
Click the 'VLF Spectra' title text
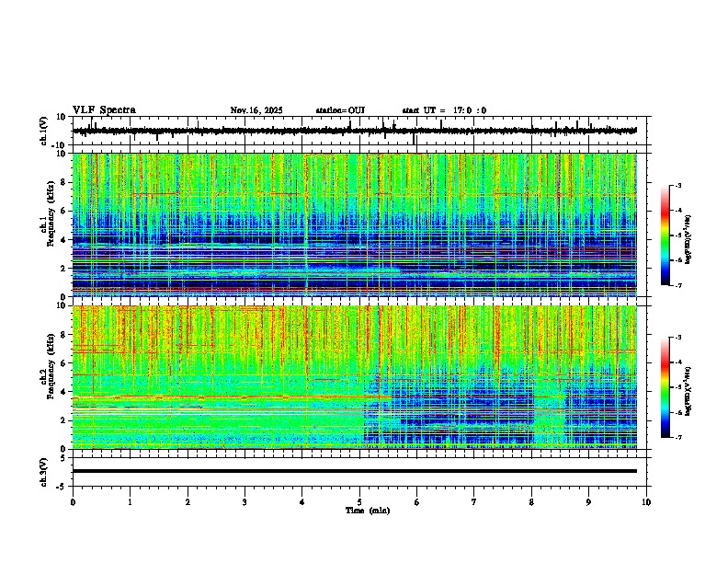(x=104, y=110)
